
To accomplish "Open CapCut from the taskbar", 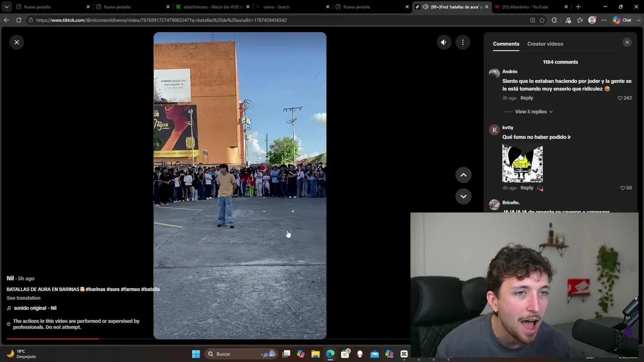I will click(404, 354).
